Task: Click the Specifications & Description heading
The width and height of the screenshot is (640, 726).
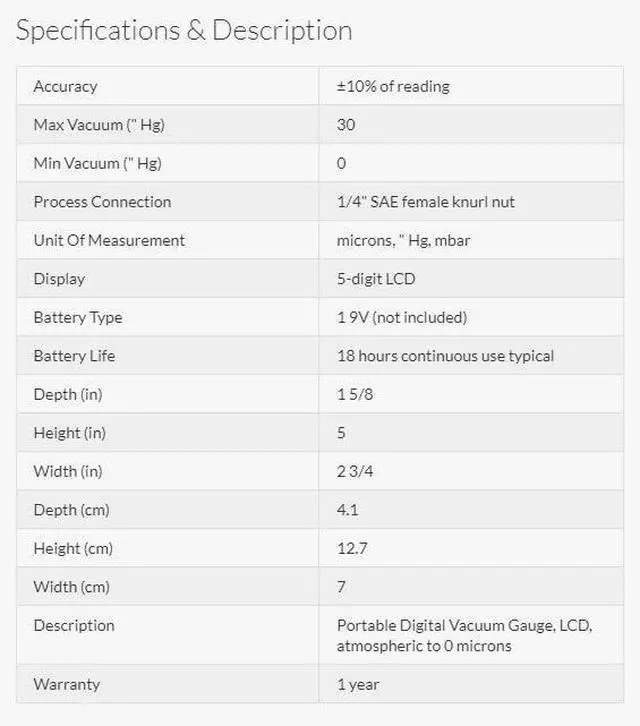Action: click(x=184, y=31)
